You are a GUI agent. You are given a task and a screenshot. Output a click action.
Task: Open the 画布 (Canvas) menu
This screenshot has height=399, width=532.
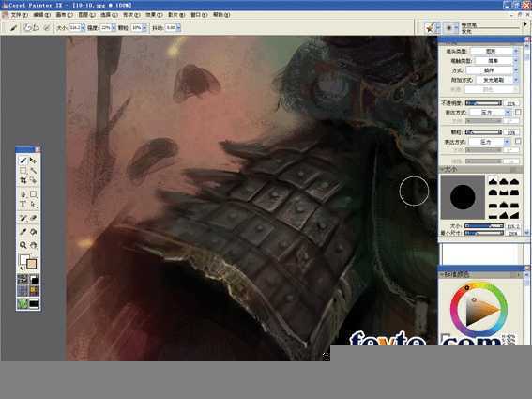[65, 15]
